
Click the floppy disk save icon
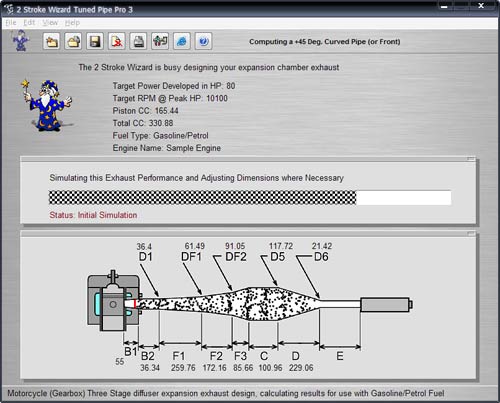click(x=95, y=41)
